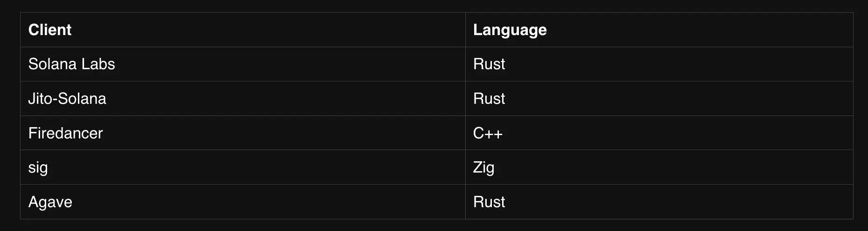This screenshot has width=868, height=231.
Task: Click the letter Z in Zig
Action: pos(478,167)
